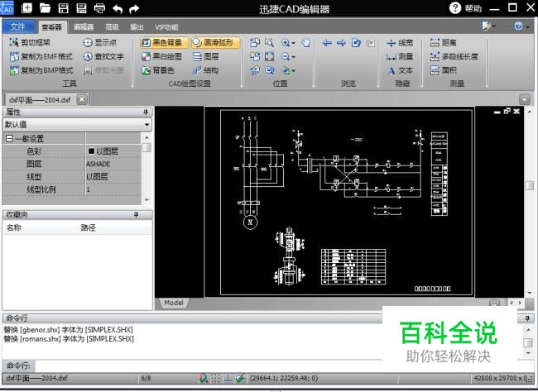Image resolution: width=538 pixels, height=392 pixels.
Task: Click the undo arrow in the title bar
Action: (118, 8)
